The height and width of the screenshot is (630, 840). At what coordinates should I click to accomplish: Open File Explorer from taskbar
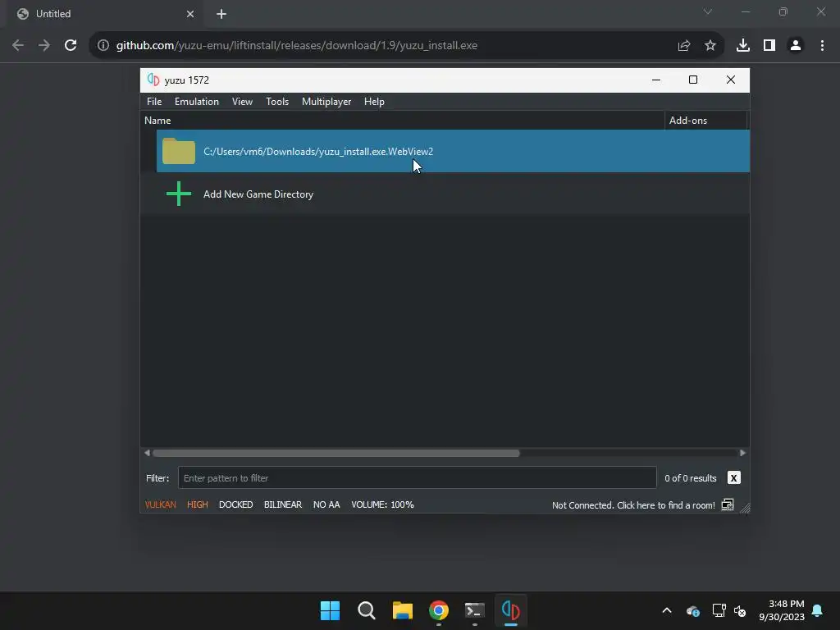point(402,610)
